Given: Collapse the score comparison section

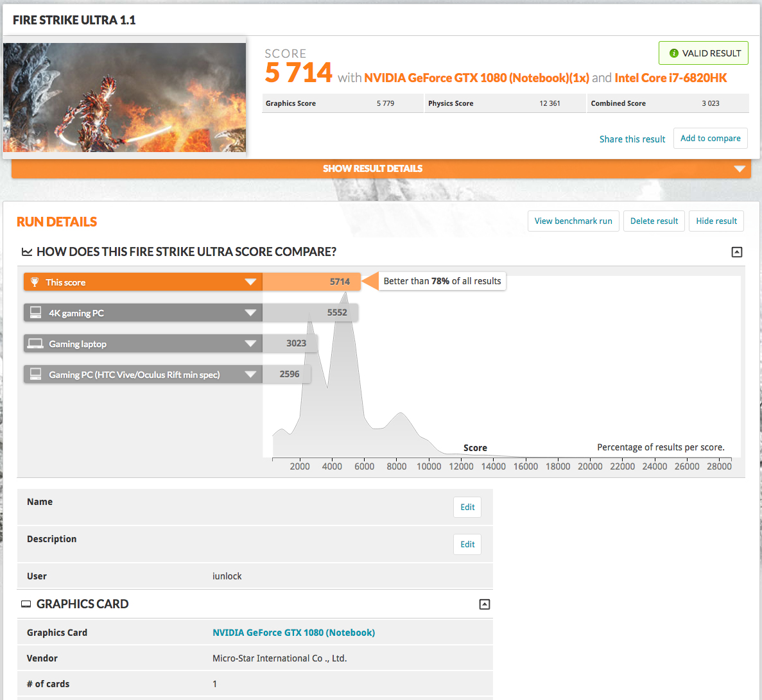Looking at the screenshot, I should (x=737, y=252).
